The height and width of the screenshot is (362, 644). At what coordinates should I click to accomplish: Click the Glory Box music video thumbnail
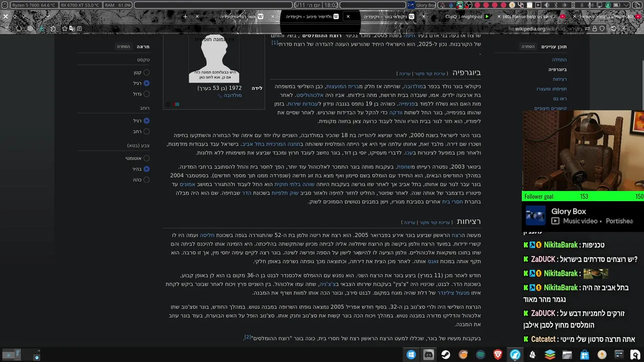coord(535,216)
